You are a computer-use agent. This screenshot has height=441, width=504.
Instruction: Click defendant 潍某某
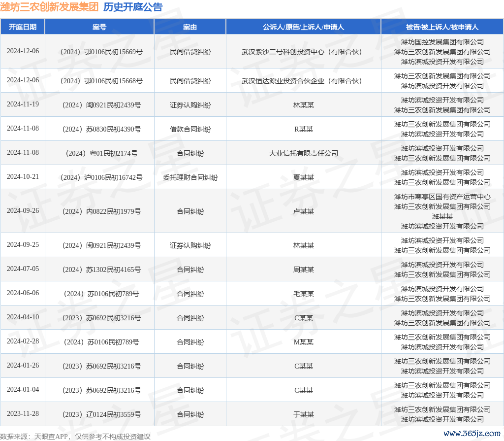click(x=442, y=216)
